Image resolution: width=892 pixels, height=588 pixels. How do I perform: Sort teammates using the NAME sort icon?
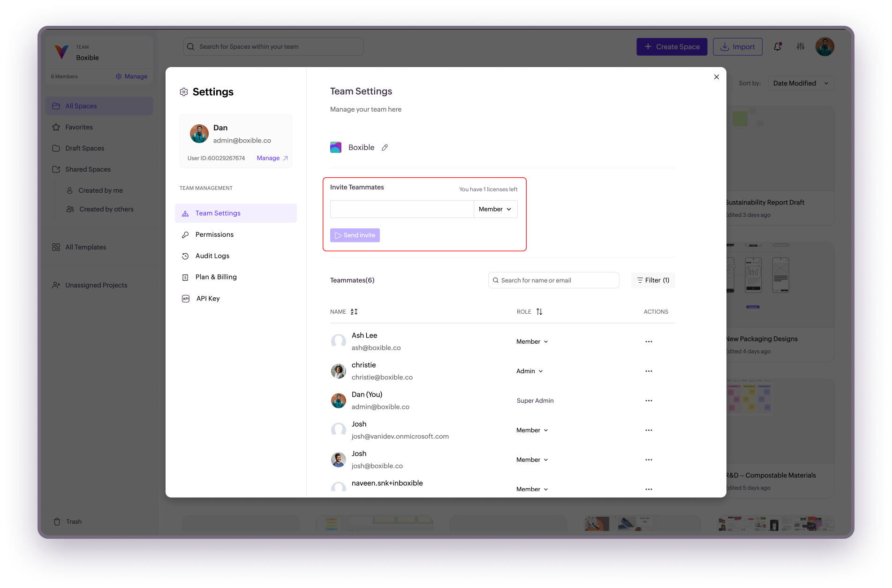(x=354, y=312)
